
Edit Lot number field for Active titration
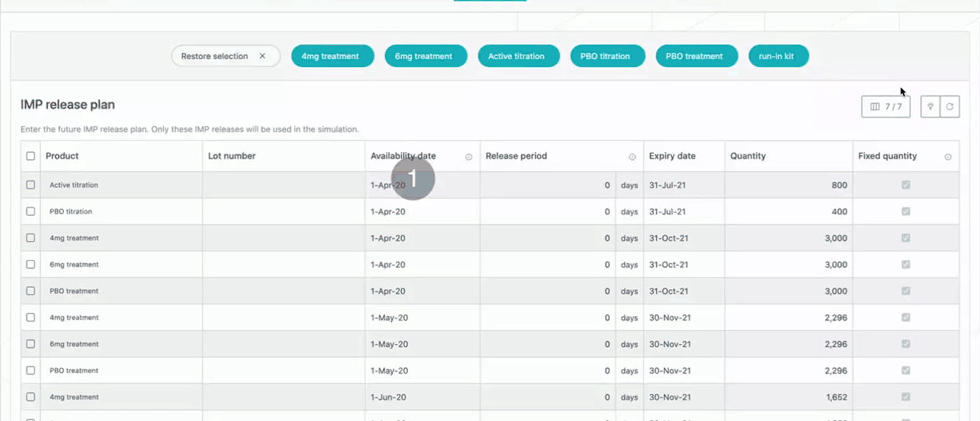tap(284, 185)
